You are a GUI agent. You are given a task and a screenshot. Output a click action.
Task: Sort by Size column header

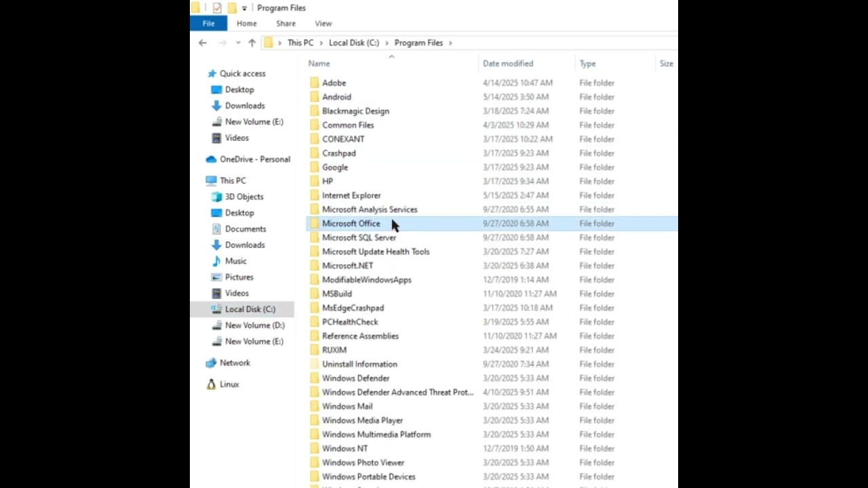coord(667,64)
